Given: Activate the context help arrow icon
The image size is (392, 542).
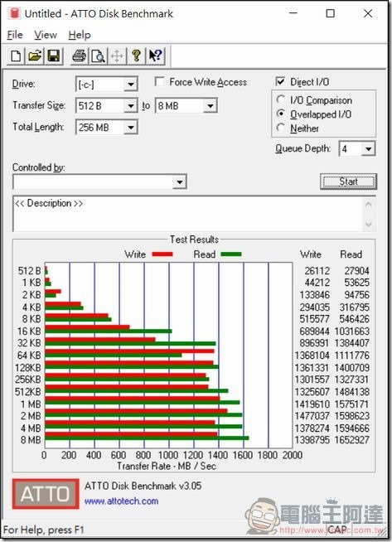Looking at the screenshot, I should [x=155, y=56].
